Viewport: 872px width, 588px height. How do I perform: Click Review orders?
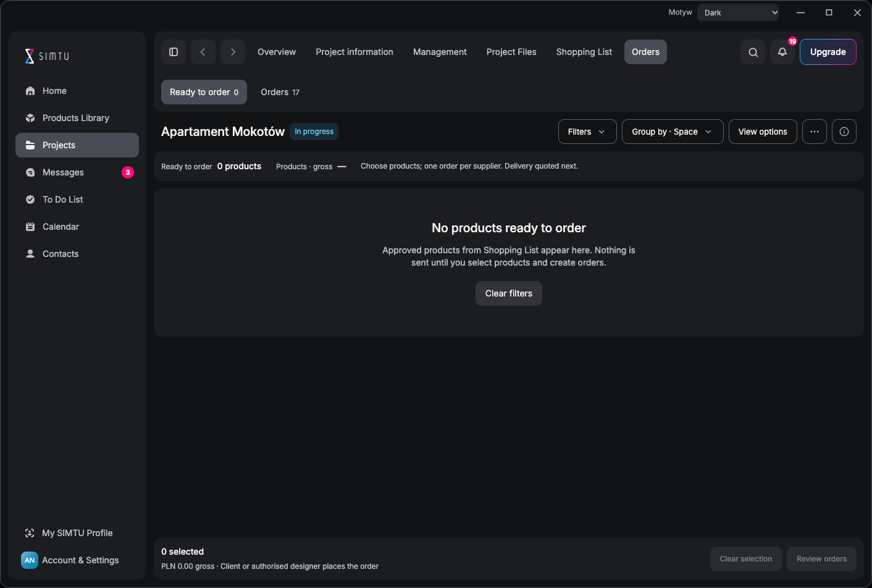tap(821, 559)
